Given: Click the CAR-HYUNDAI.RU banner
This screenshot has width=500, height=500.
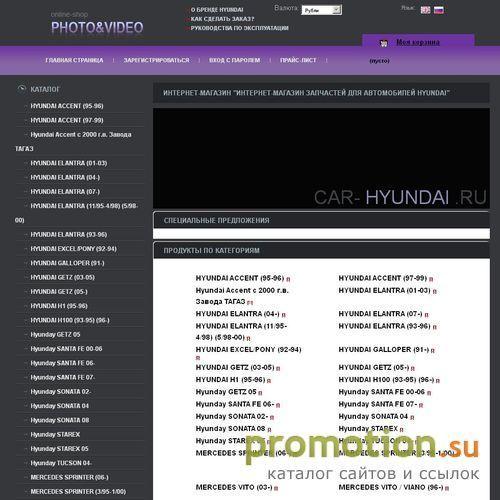Looking at the screenshot, I should click(321, 158).
